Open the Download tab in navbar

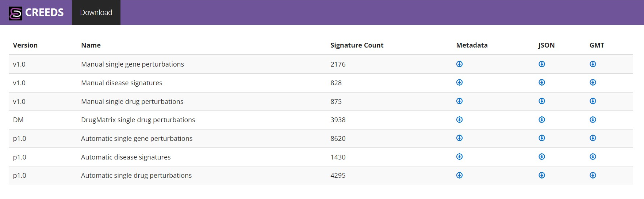96,12
